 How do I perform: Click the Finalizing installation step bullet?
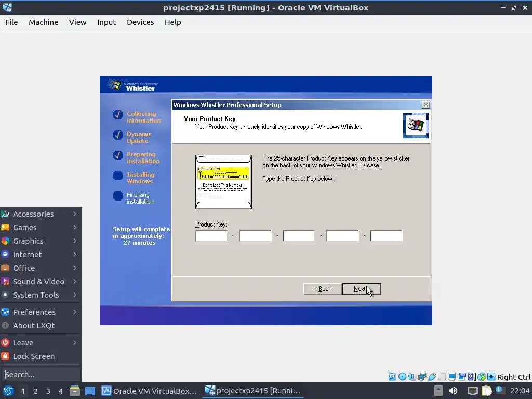[118, 196]
